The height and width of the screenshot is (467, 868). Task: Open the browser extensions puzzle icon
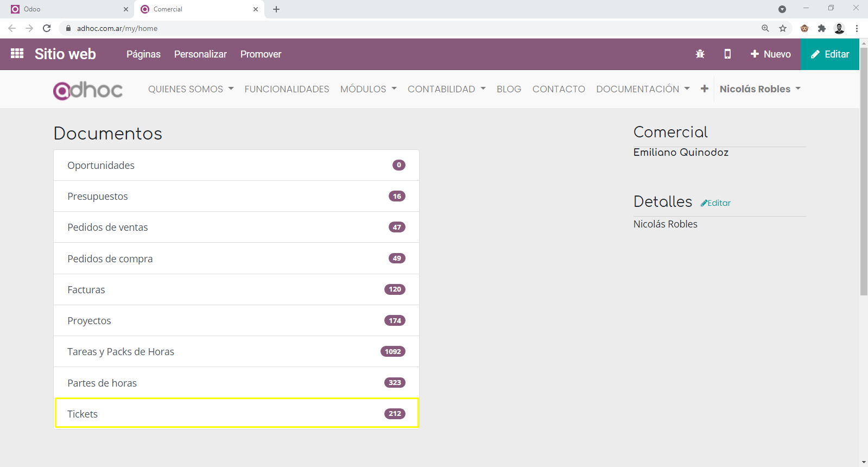pos(821,28)
